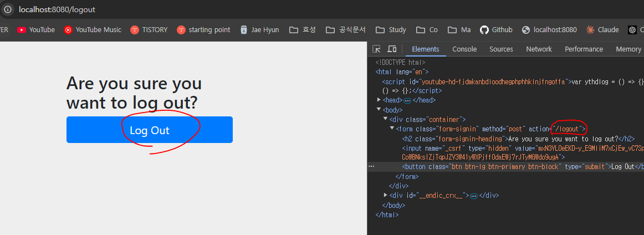This screenshot has height=235, width=644.
Task: Open the Jae Hyun bookmark
Action: 259,29
